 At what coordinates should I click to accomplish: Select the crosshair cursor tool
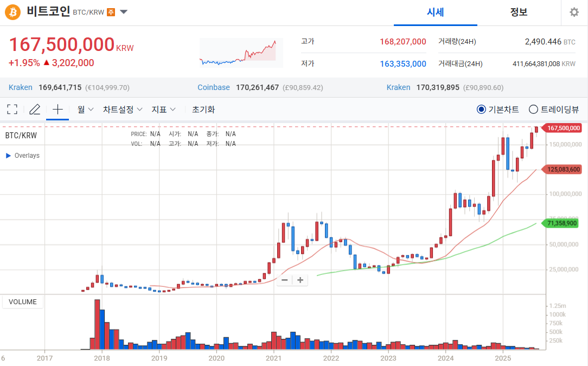(57, 110)
